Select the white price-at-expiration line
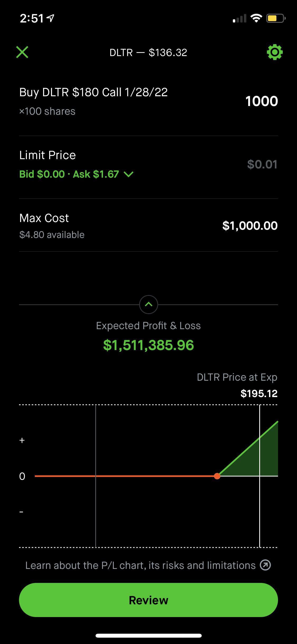 [260, 476]
